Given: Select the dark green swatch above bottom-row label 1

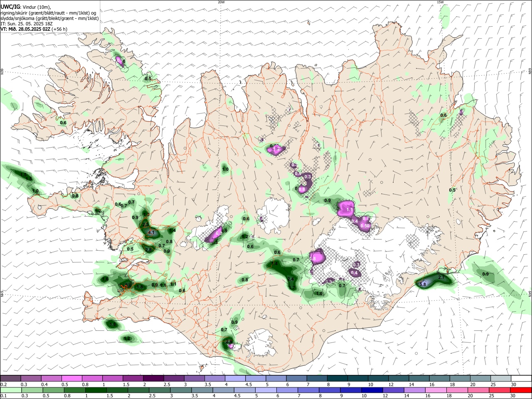Looking at the screenshot, I should coord(95,390).
